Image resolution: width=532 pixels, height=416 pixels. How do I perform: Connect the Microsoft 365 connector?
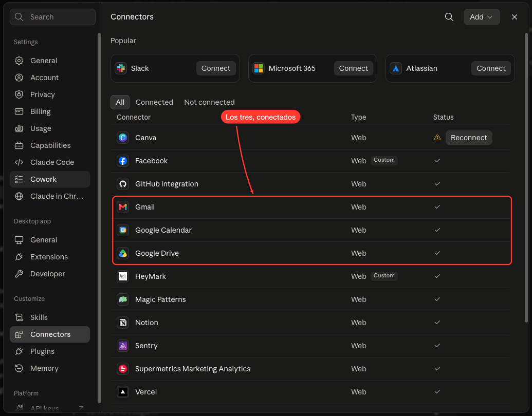coord(353,68)
